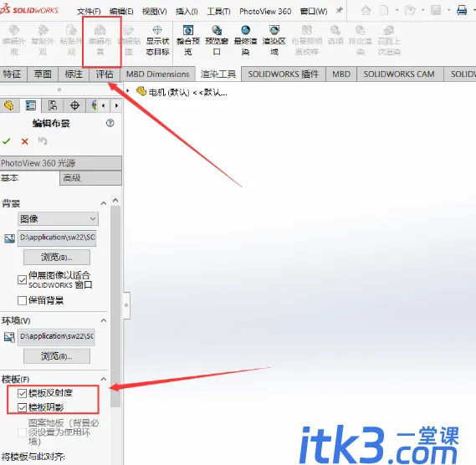Start Integrated Preview (整合预览)

click(188, 40)
